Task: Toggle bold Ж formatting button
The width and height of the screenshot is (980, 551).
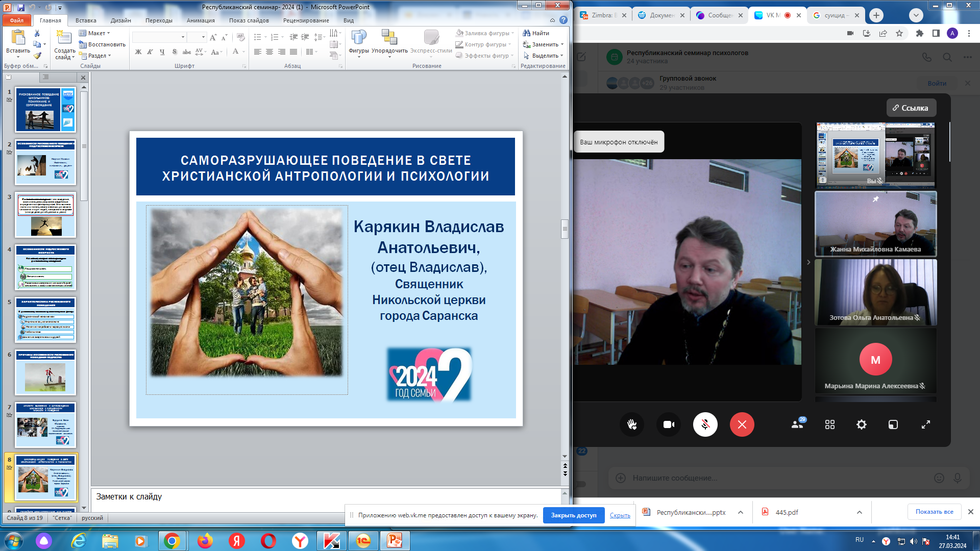Action: pos(138,52)
